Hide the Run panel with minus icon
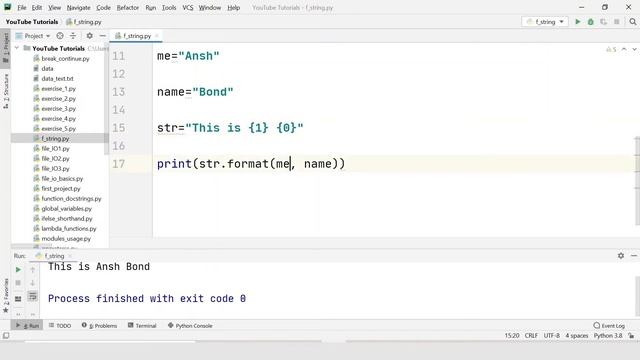The image size is (640, 360). pos(634,256)
